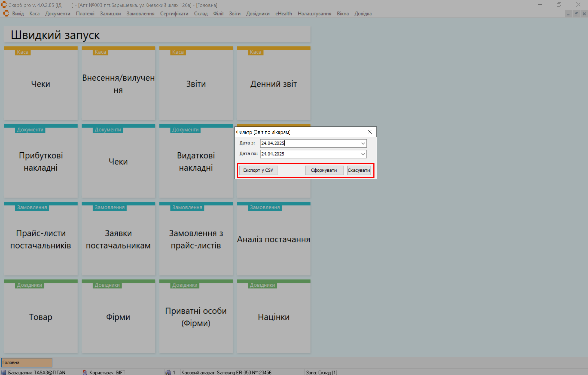Close the Фильтр dialog with the X
588x375 pixels.
point(370,132)
